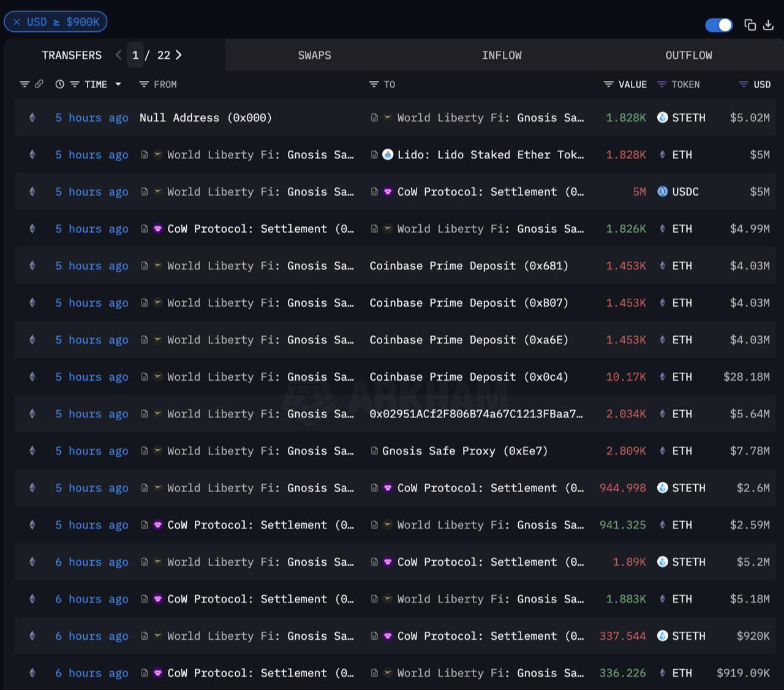Screen dimensions: 784x690
Task: Open the TIME sort dropdown arrow
Action: tap(118, 84)
